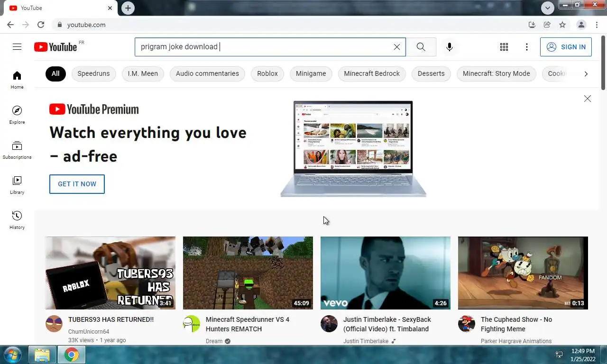Close the YouTube browser tab
This screenshot has height=364, width=607.
[x=110, y=8]
